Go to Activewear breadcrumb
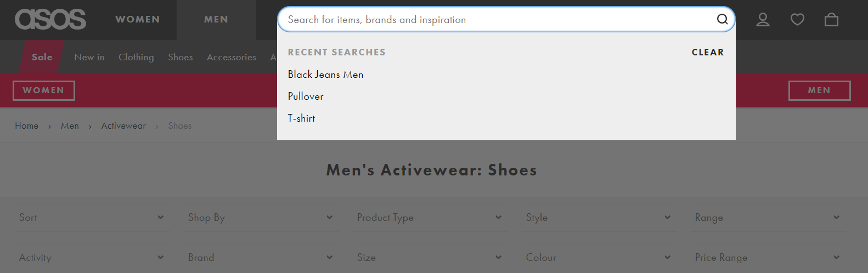This screenshot has height=273, width=868. (x=123, y=126)
